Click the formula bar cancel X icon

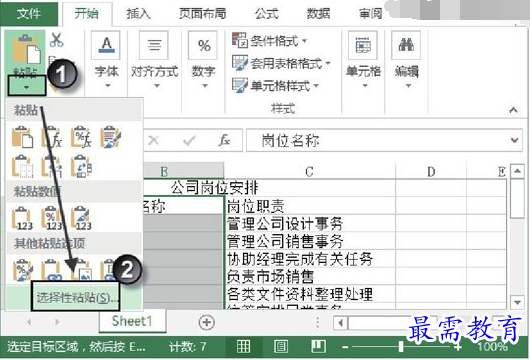coord(153,140)
